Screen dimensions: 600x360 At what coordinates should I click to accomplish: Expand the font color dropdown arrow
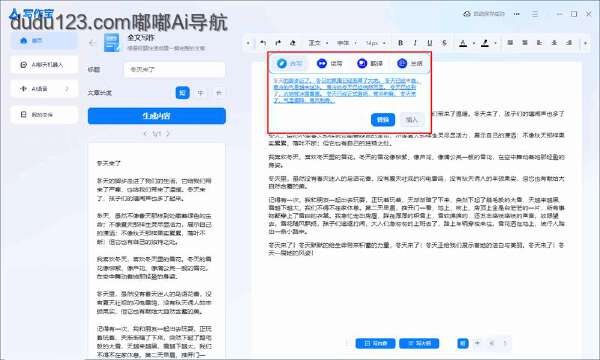[474, 43]
